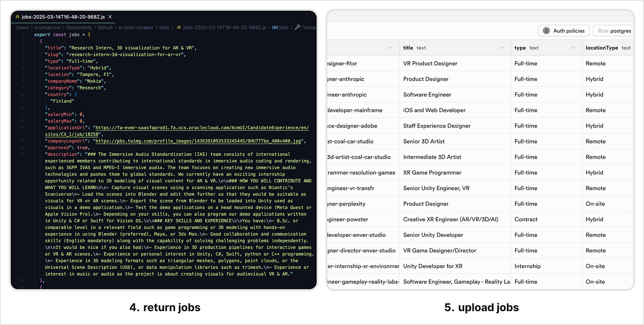Image resolution: width=644 pixels, height=325 pixels.
Task: Open the krystianzun breadcrumb segment
Action: [48, 27]
